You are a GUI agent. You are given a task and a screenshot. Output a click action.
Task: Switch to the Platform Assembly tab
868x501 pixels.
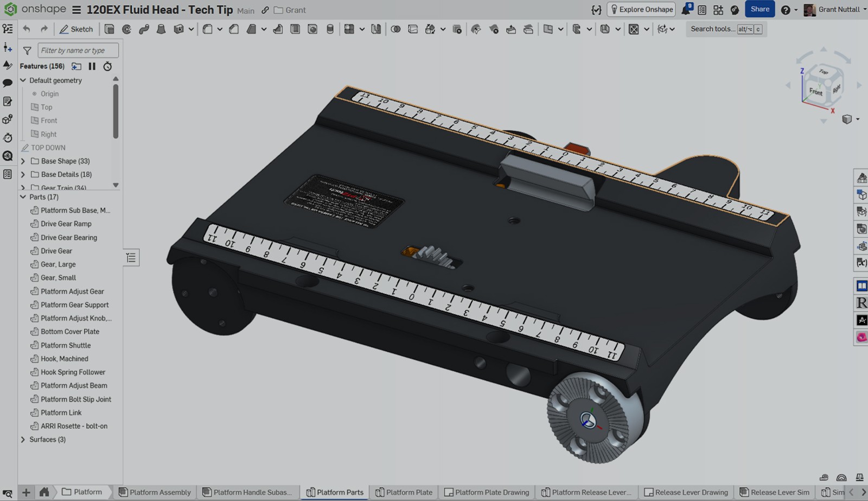[155, 492]
